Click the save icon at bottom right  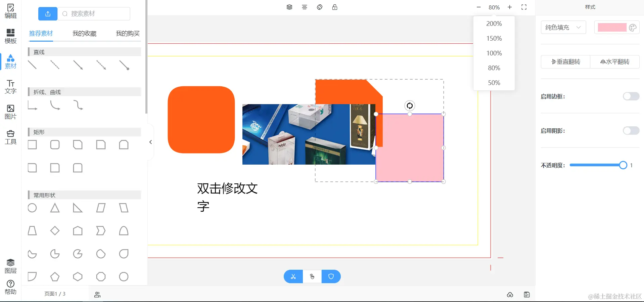(x=527, y=295)
